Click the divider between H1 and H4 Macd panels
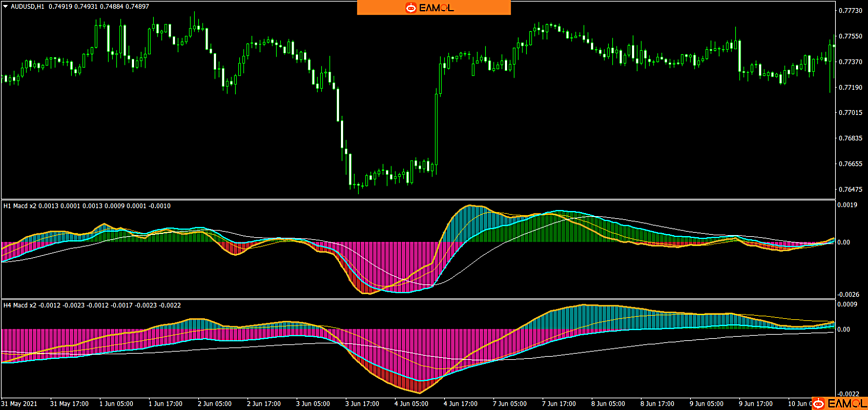The image size is (868, 410). click(418, 299)
